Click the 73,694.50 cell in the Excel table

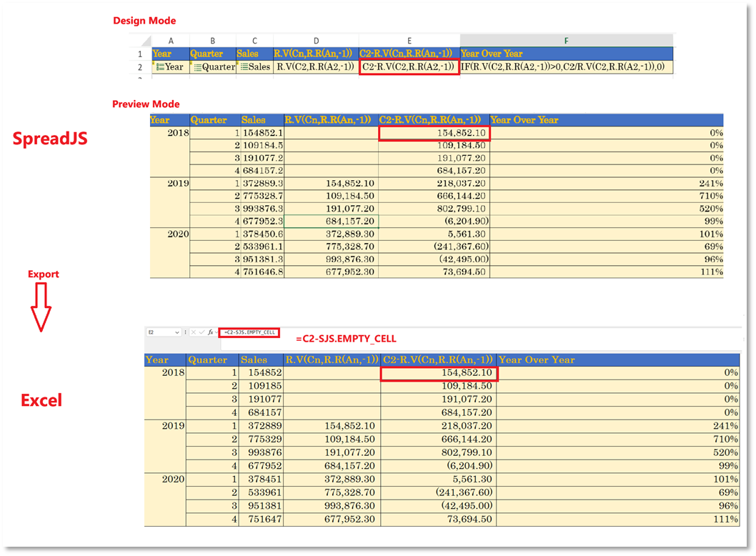click(439, 520)
